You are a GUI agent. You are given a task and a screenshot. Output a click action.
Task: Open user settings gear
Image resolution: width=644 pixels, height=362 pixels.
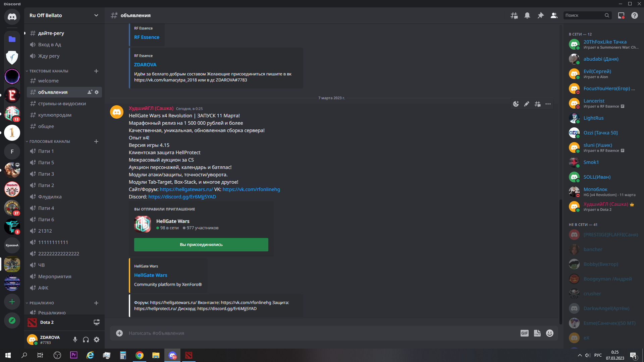(x=97, y=340)
